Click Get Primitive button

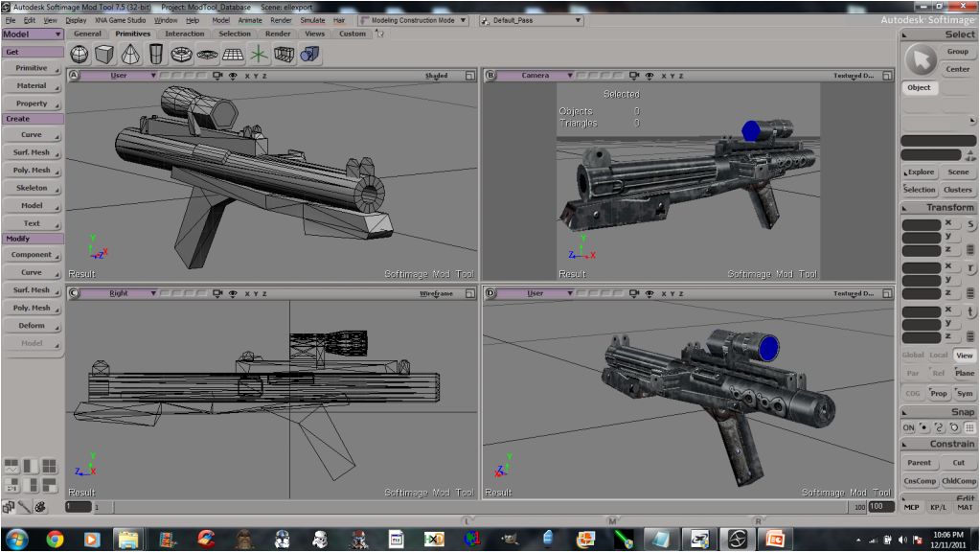[x=32, y=68]
